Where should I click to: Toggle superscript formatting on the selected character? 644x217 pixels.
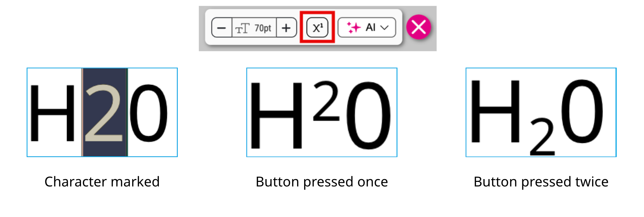pos(317,27)
